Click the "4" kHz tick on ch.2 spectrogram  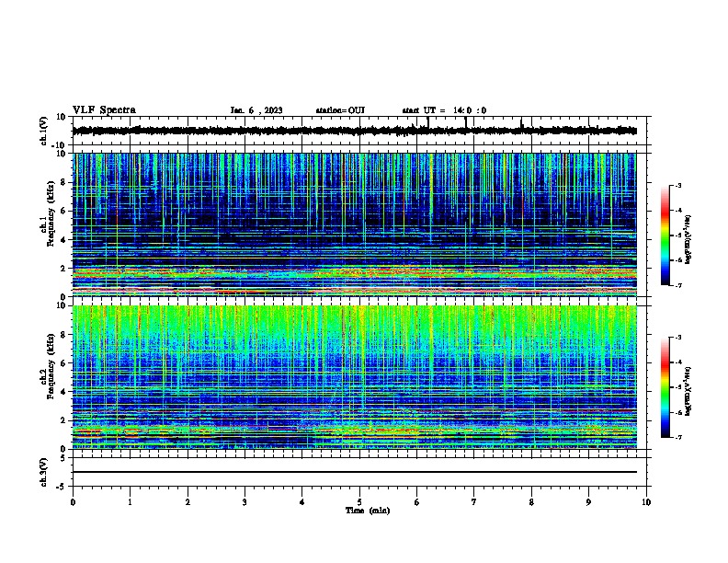click(63, 392)
